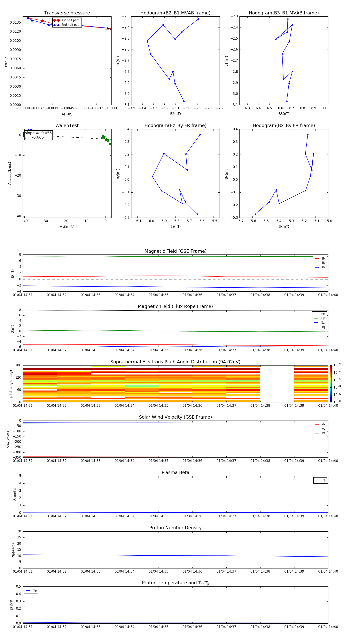This screenshot has height=644, width=351.
Task: Click the red circle marker for 1st half path legend
Action: 56,20
